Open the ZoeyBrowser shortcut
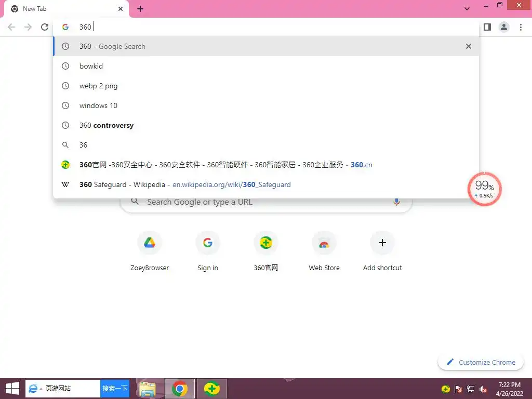Image resolution: width=532 pixels, height=399 pixels. 150,251
